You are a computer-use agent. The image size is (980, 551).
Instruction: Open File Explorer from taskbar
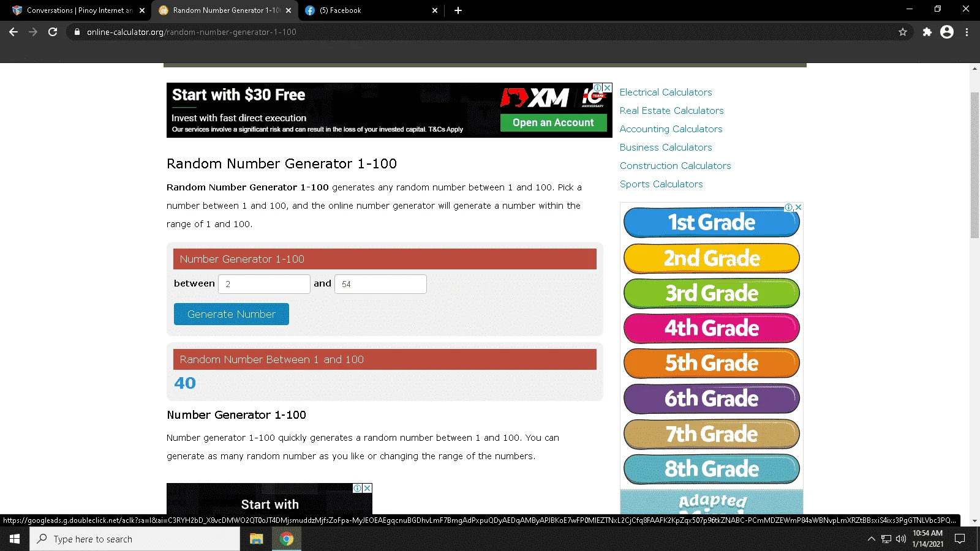256,539
